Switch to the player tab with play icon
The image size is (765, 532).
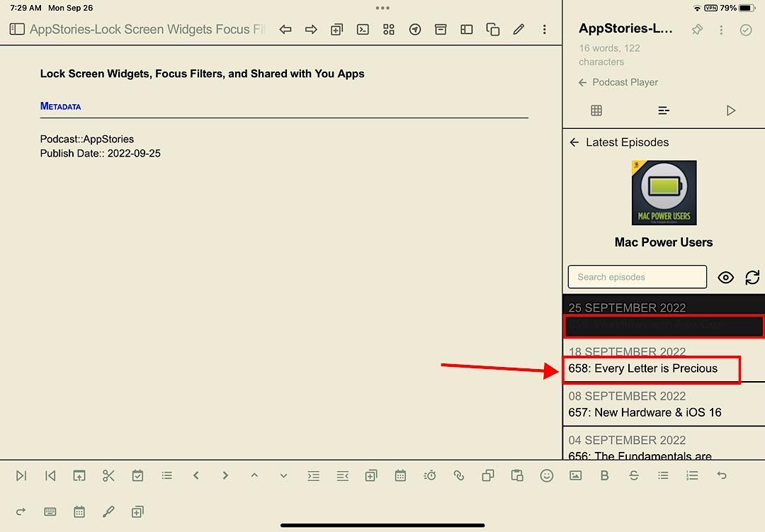730,111
